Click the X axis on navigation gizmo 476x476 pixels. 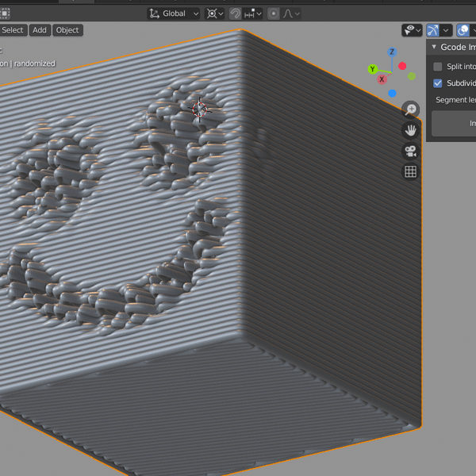click(x=382, y=79)
